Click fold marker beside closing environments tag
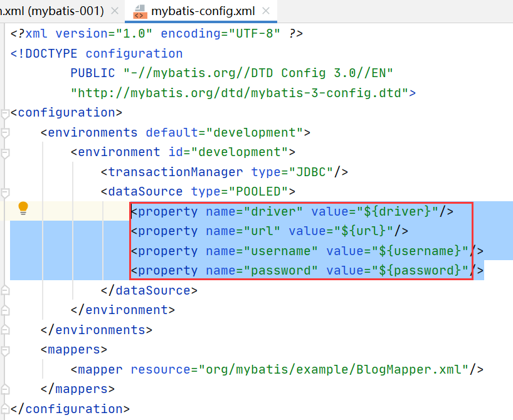This screenshot has height=420, width=513. tap(5, 330)
